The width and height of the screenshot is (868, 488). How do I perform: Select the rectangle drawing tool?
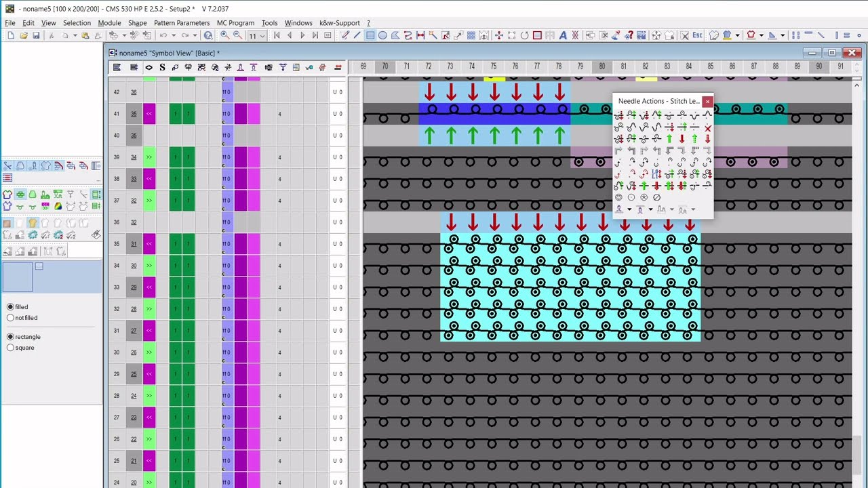[370, 35]
